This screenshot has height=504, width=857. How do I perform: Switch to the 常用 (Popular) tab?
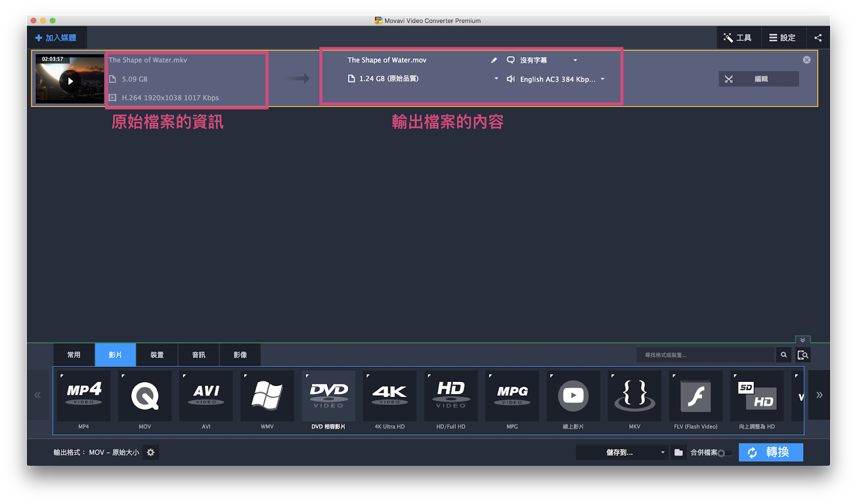pyautogui.click(x=74, y=355)
